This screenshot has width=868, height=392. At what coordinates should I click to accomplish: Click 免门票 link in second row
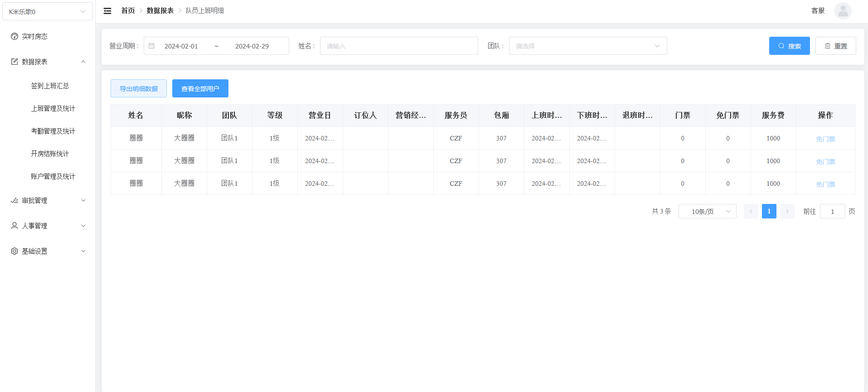tap(825, 161)
